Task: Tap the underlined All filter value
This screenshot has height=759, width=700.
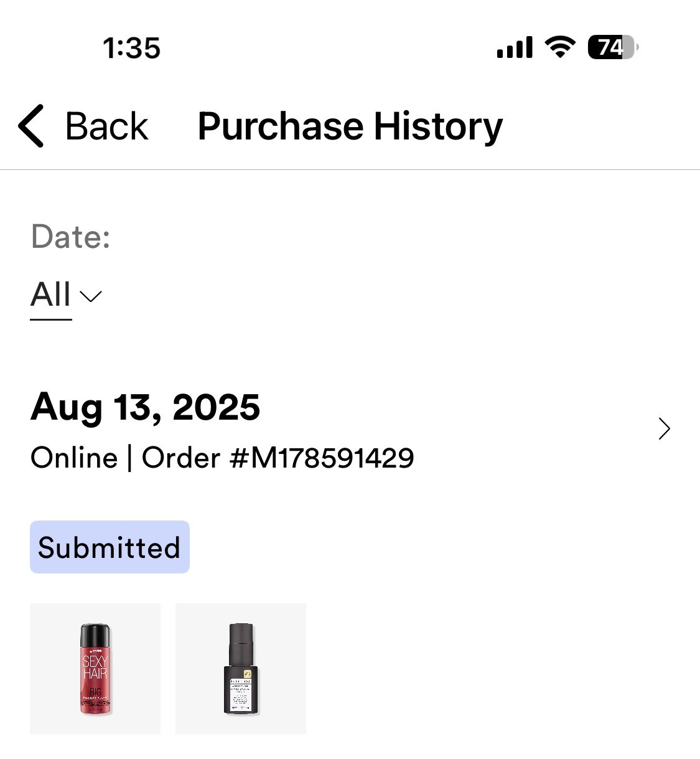Action: click(x=51, y=295)
